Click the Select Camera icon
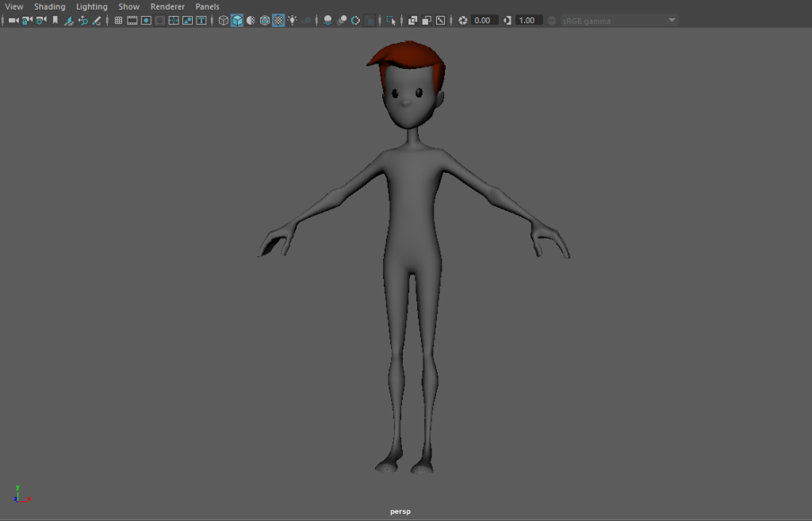The height and width of the screenshot is (521, 812). click(13, 21)
